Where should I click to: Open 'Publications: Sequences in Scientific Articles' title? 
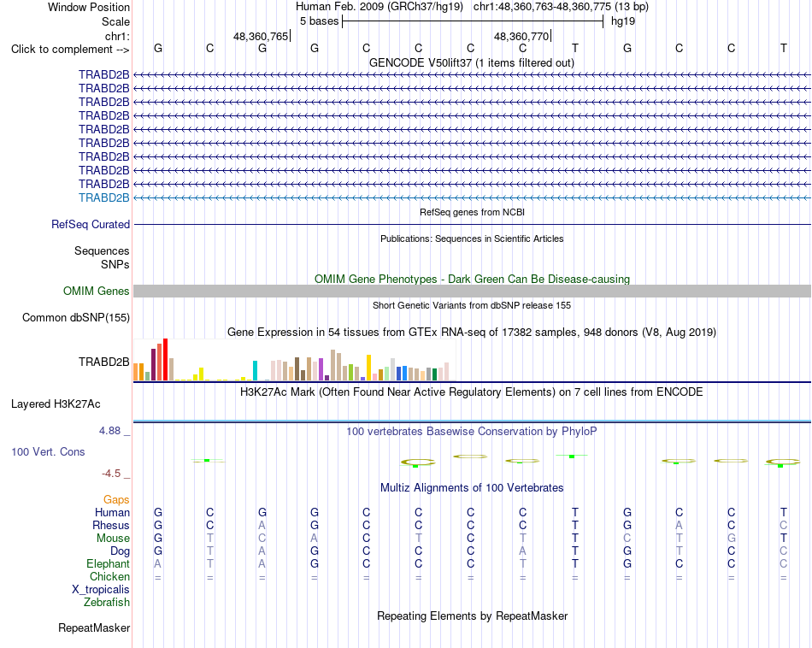tap(472, 239)
